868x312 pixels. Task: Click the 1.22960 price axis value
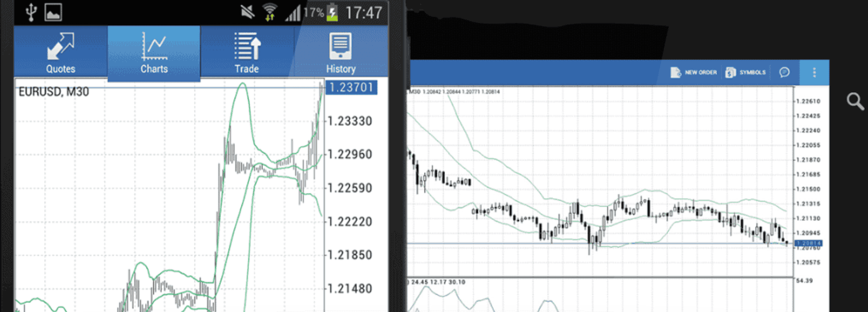[x=350, y=155]
